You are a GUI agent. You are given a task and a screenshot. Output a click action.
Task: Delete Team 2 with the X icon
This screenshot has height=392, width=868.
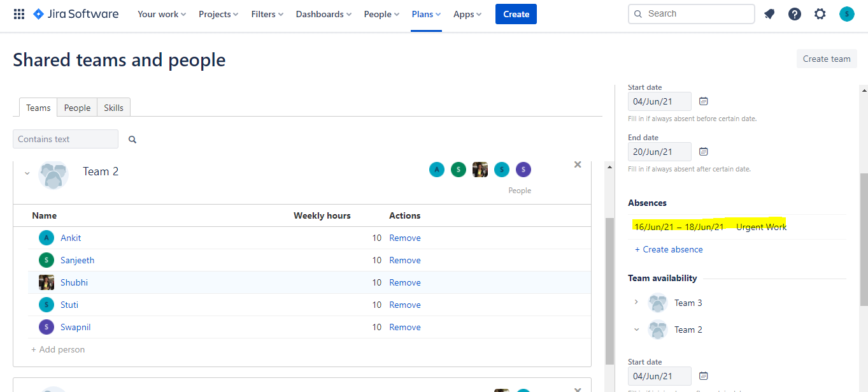[578, 164]
